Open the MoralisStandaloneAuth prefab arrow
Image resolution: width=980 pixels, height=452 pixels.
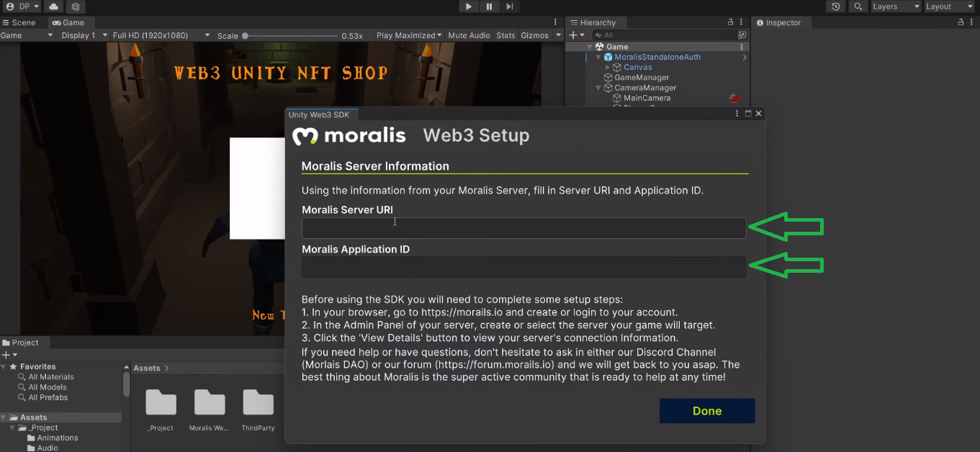744,58
